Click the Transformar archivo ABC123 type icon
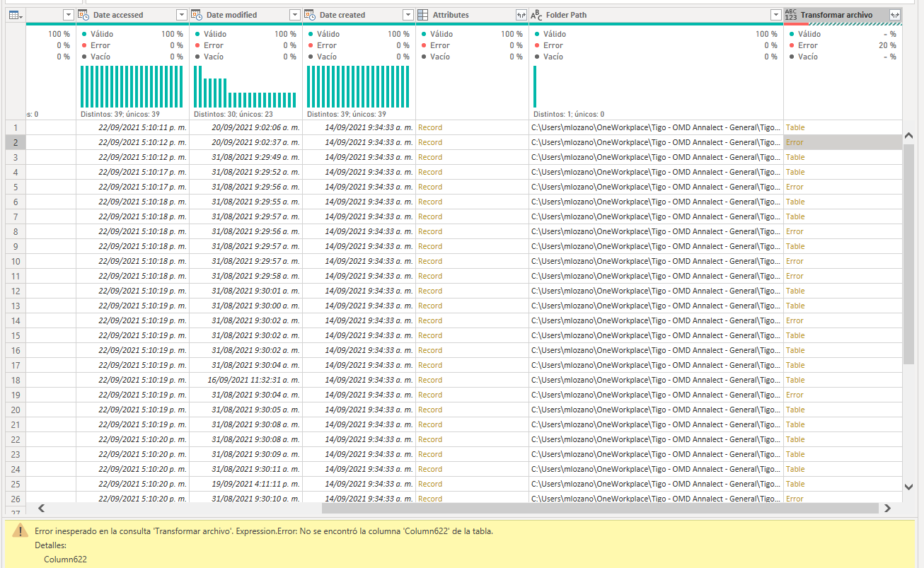Viewport: 924px width, 568px height. click(x=791, y=15)
